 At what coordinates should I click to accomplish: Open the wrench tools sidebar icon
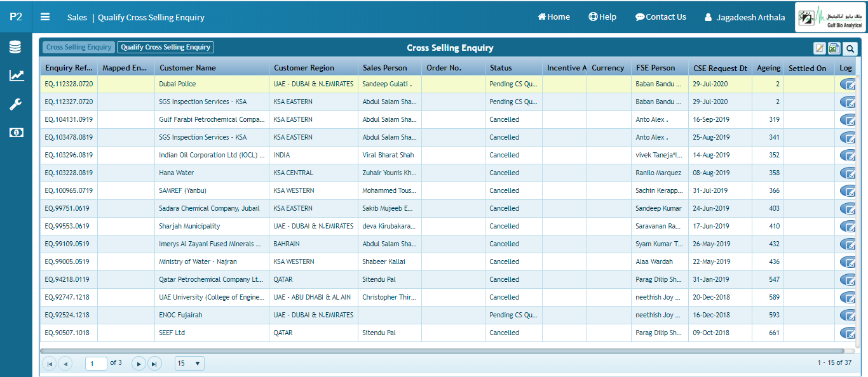(x=16, y=105)
